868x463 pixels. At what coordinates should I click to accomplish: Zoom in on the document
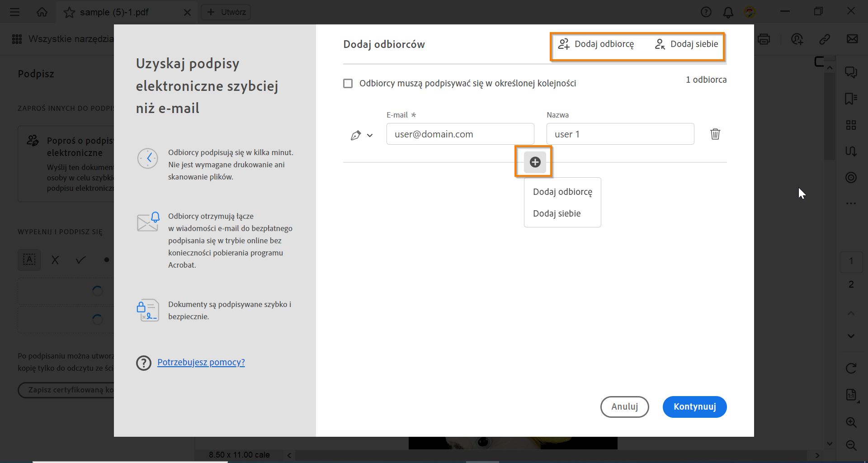click(851, 422)
